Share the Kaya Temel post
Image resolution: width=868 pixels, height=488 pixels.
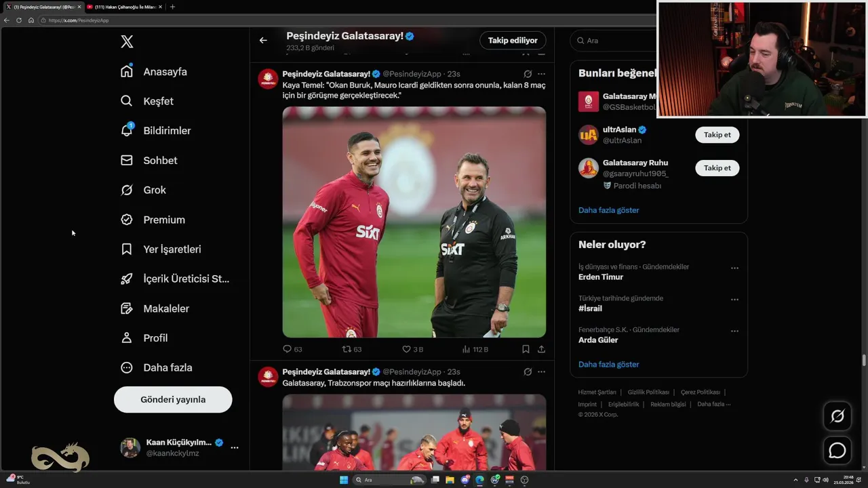click(x=541, y=349)
